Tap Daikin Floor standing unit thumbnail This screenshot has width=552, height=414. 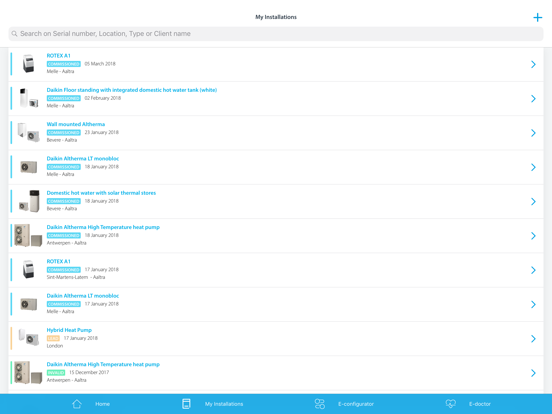(29, 98)
